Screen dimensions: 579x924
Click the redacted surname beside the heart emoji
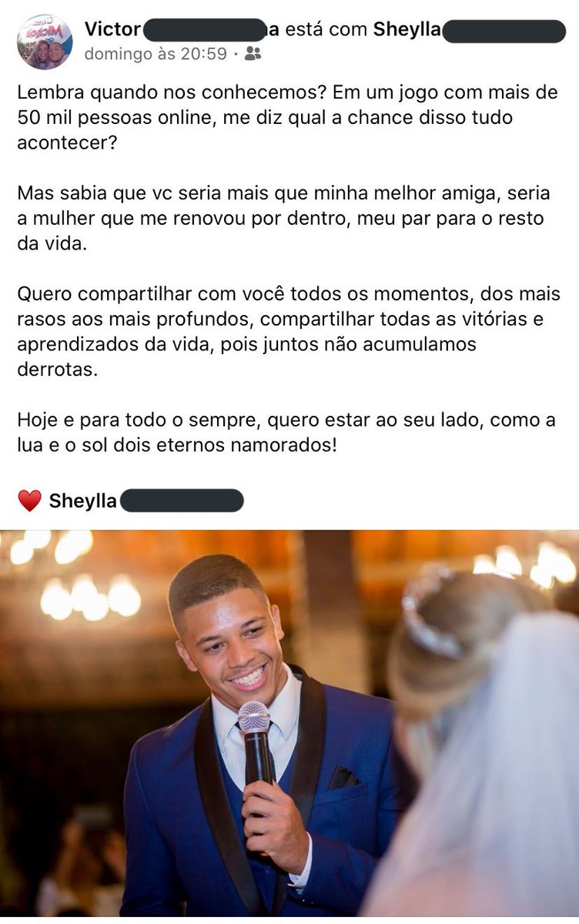point(182,501)
